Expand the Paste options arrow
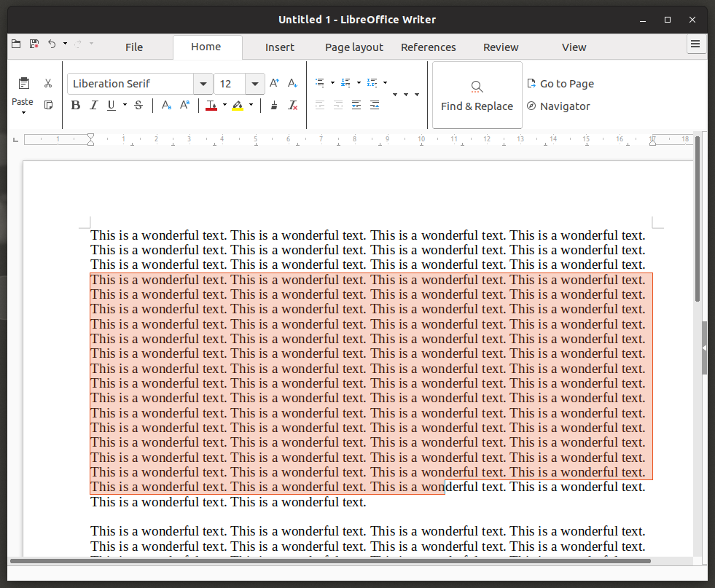 click(x=23, y=112)
